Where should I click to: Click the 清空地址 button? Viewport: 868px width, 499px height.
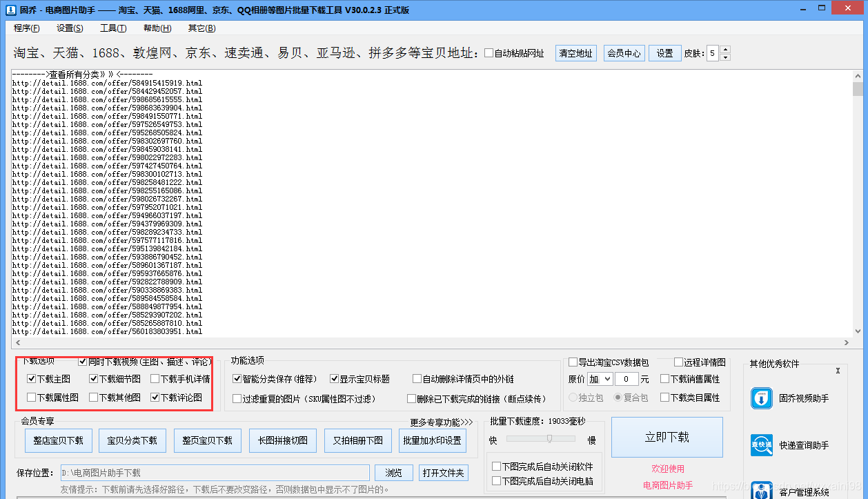click(575, 53)
